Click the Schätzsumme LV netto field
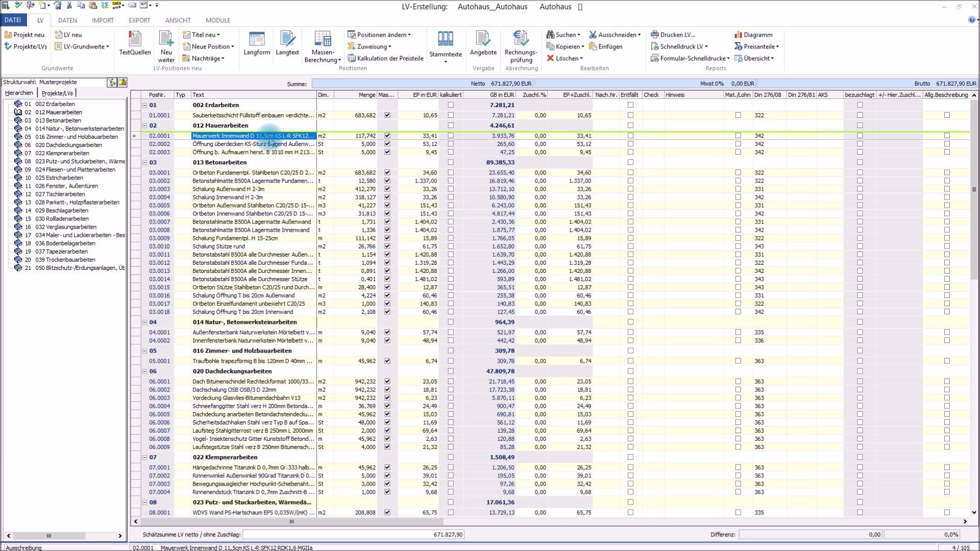The width and height of the screenshot is (980, 551). point(353,535)
